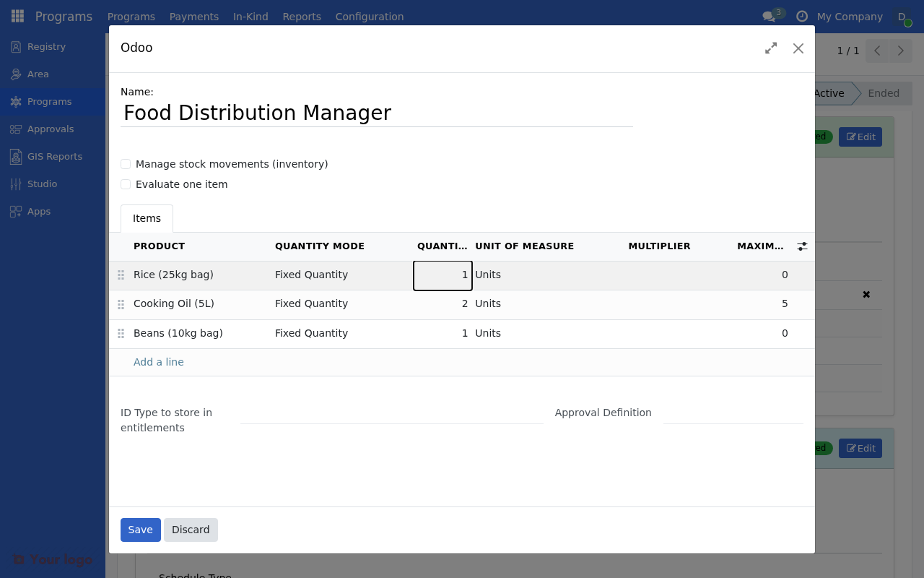Open the Payments menu

pyautogui.click(x=193, y=16)
